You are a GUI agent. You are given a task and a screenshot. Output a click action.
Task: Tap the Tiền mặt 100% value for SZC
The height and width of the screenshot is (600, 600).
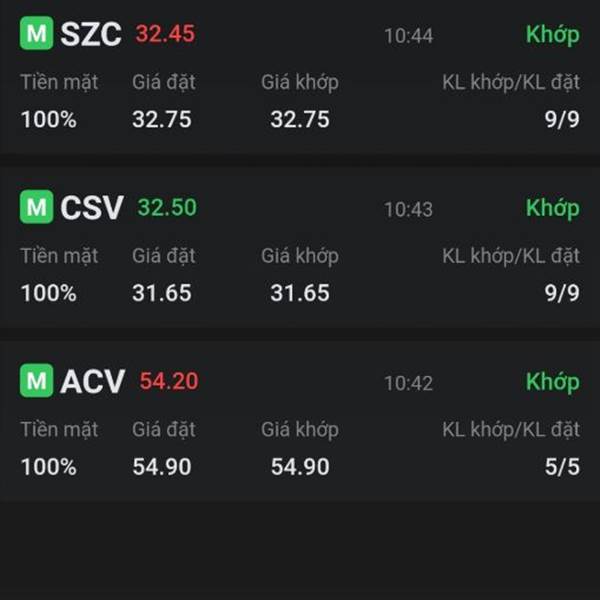(48, 120)
